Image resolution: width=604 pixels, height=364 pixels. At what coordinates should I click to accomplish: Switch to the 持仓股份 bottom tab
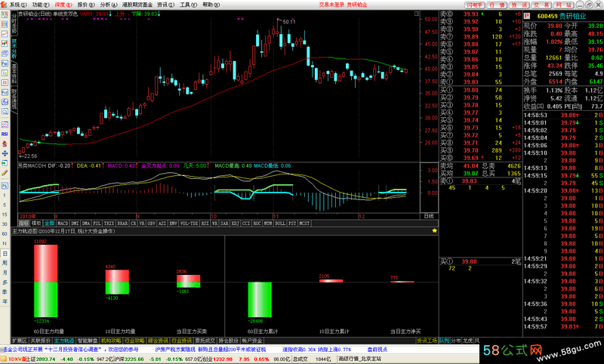(229, 341)
